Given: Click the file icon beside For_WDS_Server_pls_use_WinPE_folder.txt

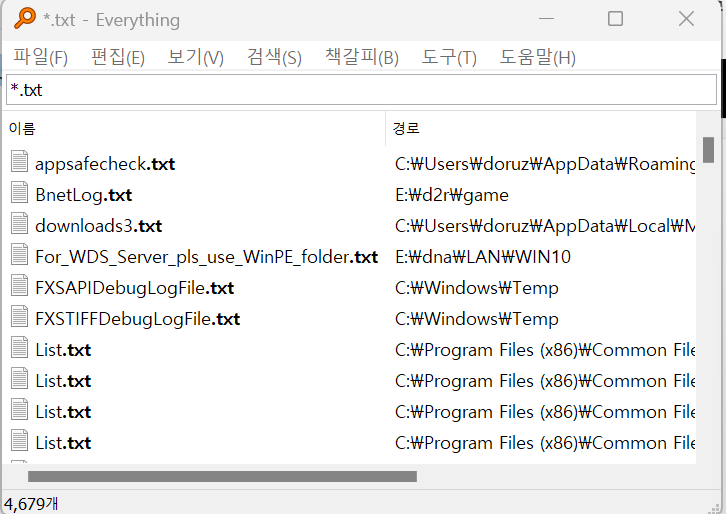Looking at the screenshot, I should coord(19,255).
